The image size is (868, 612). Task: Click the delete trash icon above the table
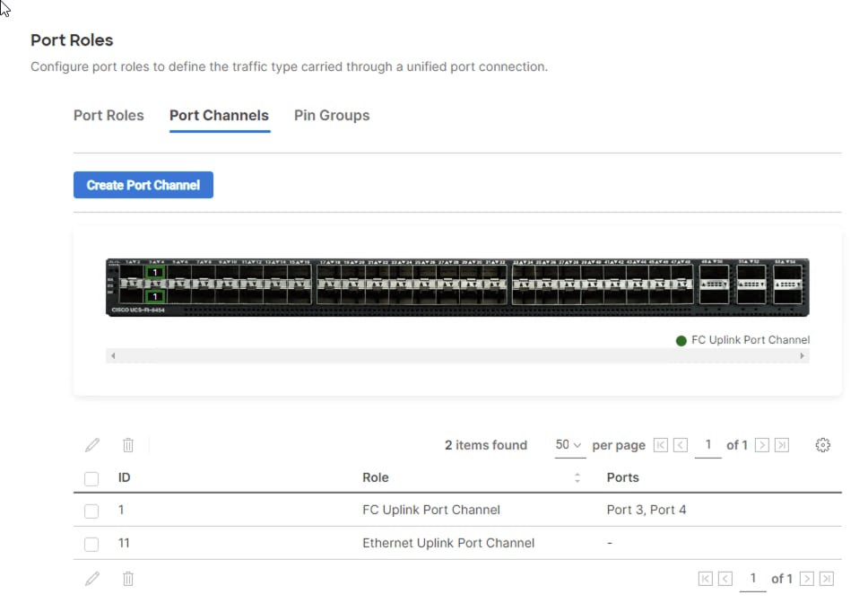[128, 444]
